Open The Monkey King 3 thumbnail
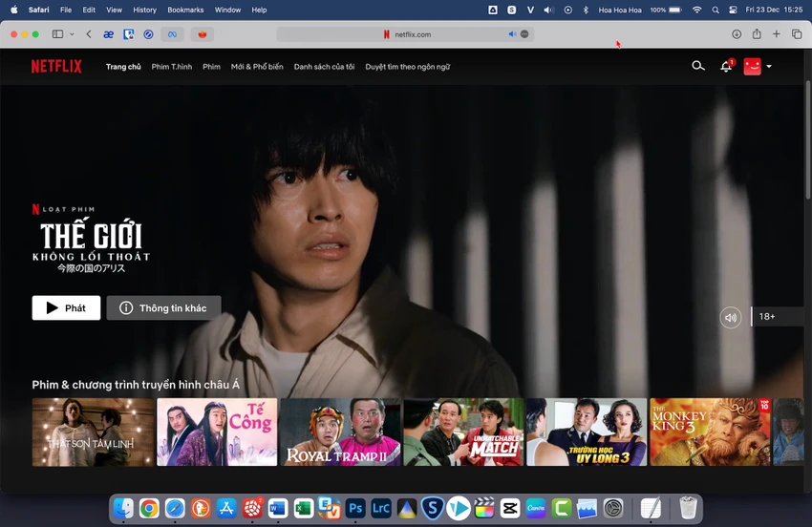 click(710, 432)
